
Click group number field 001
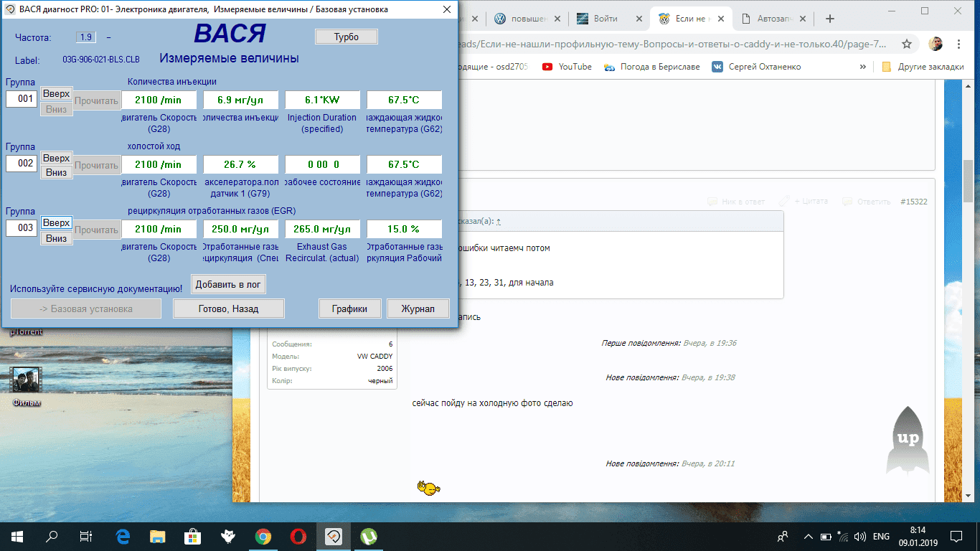click(22, 99)
